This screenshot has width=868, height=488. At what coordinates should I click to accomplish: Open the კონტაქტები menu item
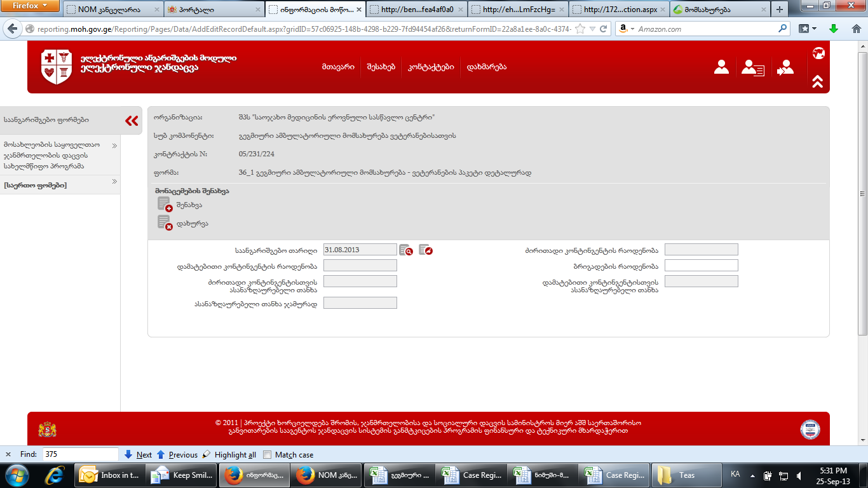431,67
